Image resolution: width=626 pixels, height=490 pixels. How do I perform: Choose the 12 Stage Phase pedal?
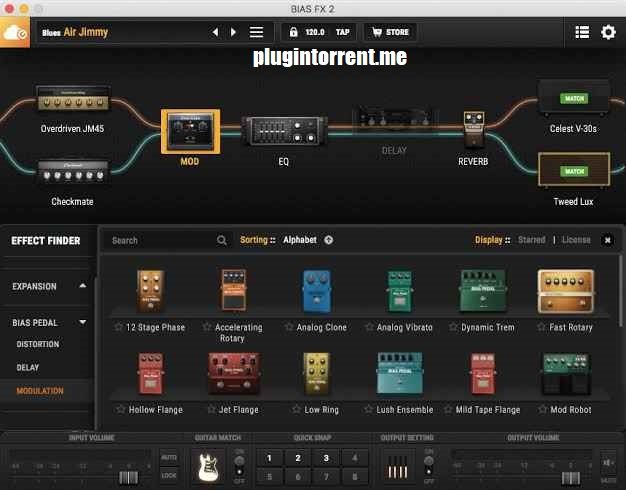151,291
